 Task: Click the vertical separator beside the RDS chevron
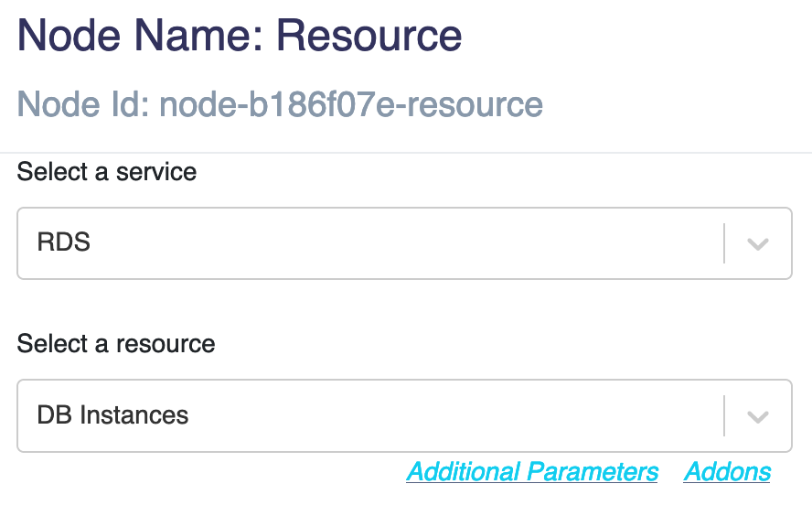point(724,243)
